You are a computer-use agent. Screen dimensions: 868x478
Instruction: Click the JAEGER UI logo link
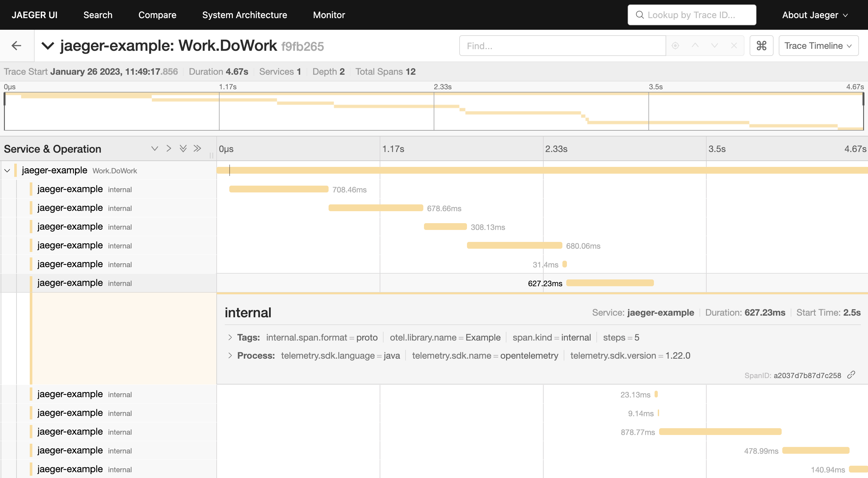[34, 15]
